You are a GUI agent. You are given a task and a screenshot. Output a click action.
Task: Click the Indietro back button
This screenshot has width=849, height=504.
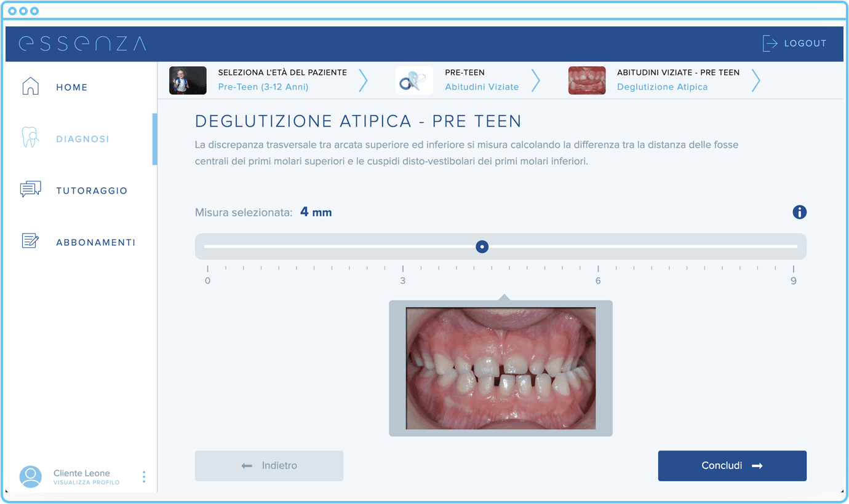pyautogui.click(x=269, y=466)
